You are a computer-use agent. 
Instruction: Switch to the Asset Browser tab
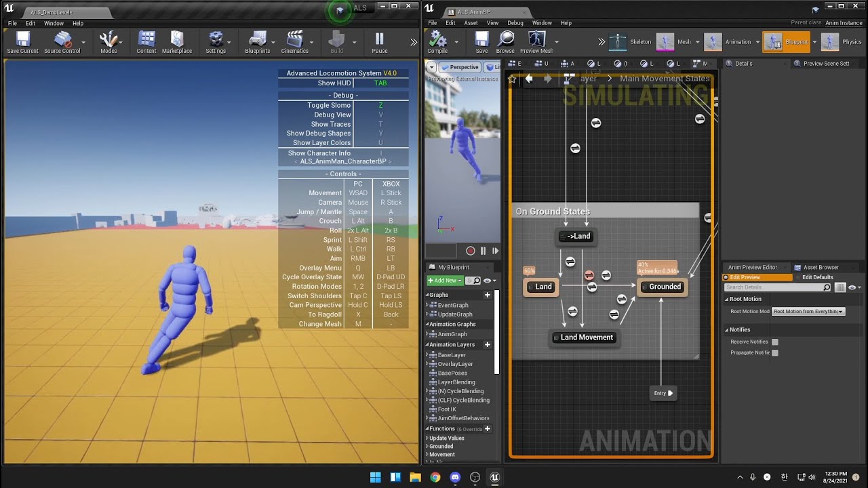[821, 267]
